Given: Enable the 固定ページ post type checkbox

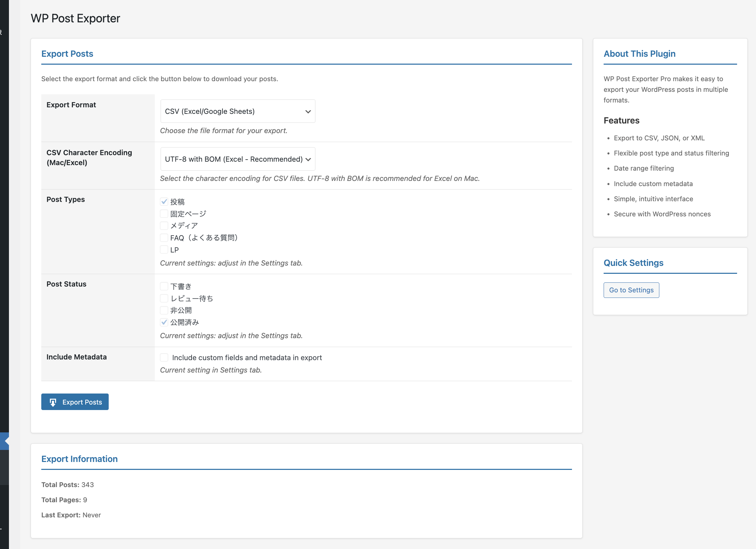Looking at the screenshot, I should (x=164, y=214).
